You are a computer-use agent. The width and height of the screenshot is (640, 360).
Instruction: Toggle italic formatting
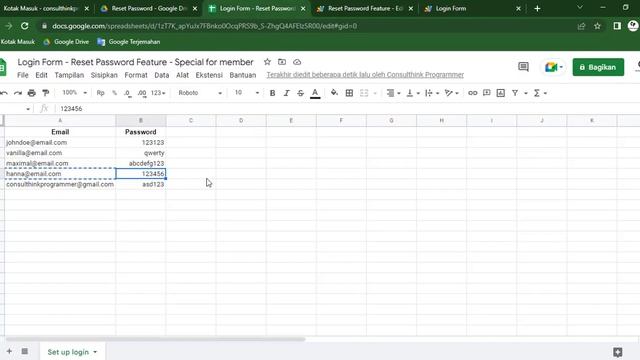(287, 93)
